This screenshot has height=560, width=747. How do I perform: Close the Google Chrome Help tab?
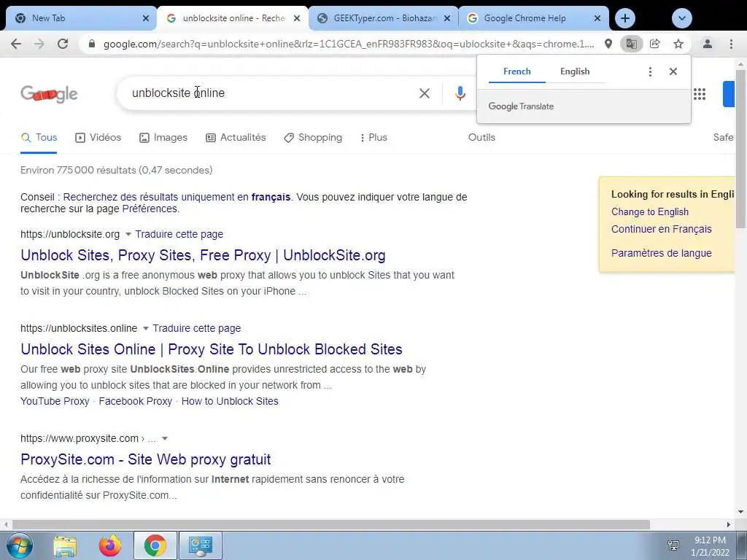click(x=597, y=18)
